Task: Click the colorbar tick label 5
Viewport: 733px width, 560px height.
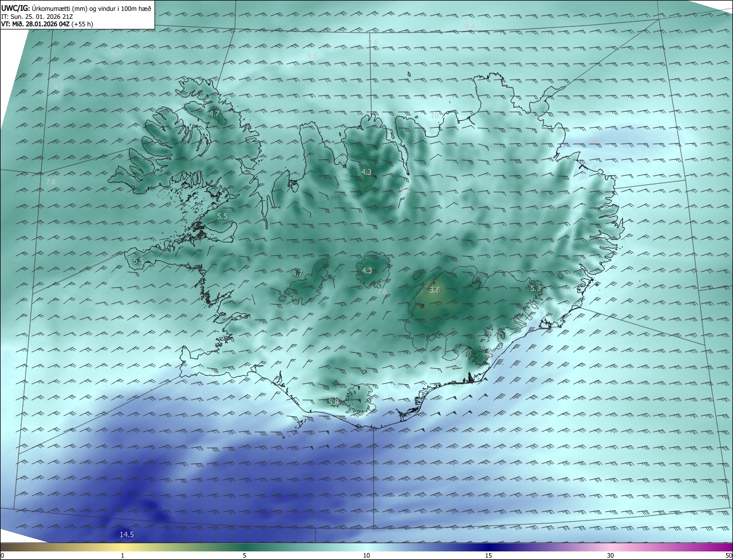Action: (x=245, y=555)
